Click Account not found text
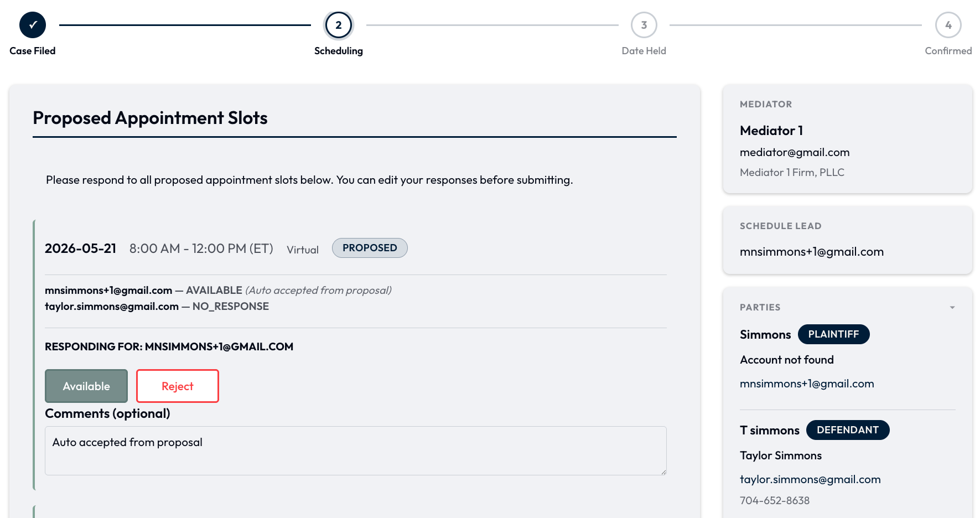 (787, 360)
